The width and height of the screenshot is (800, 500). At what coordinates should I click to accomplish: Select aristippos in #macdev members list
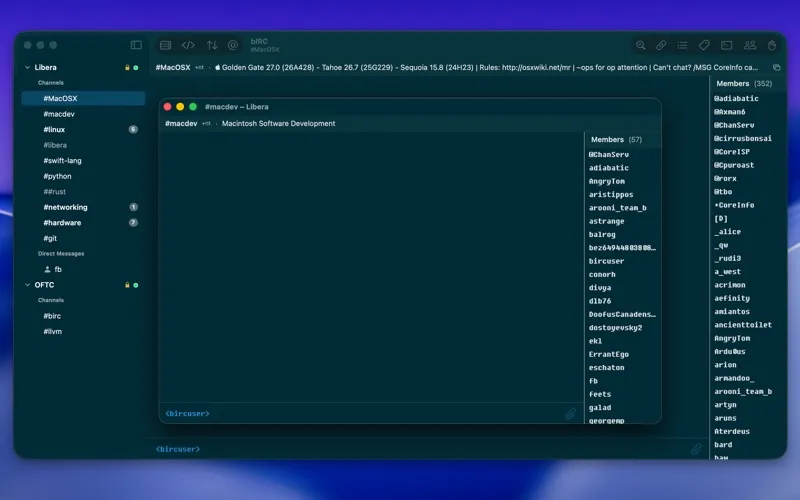[611, 194]
